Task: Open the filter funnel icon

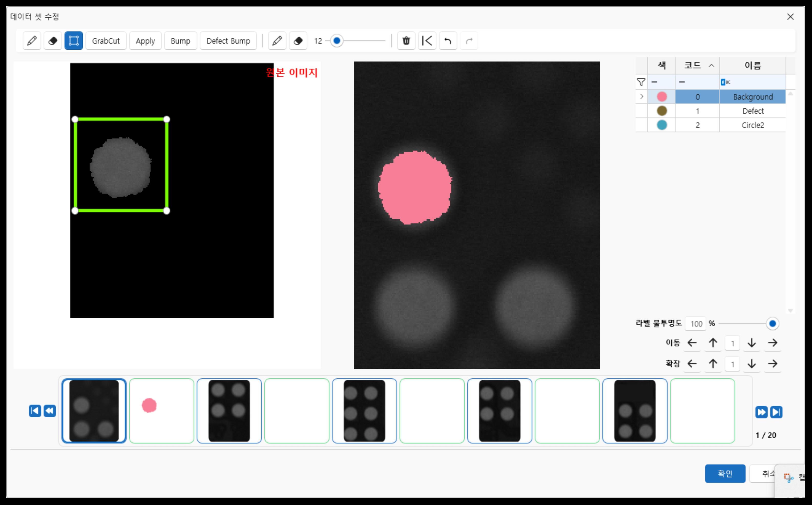Action: [641, 82]
